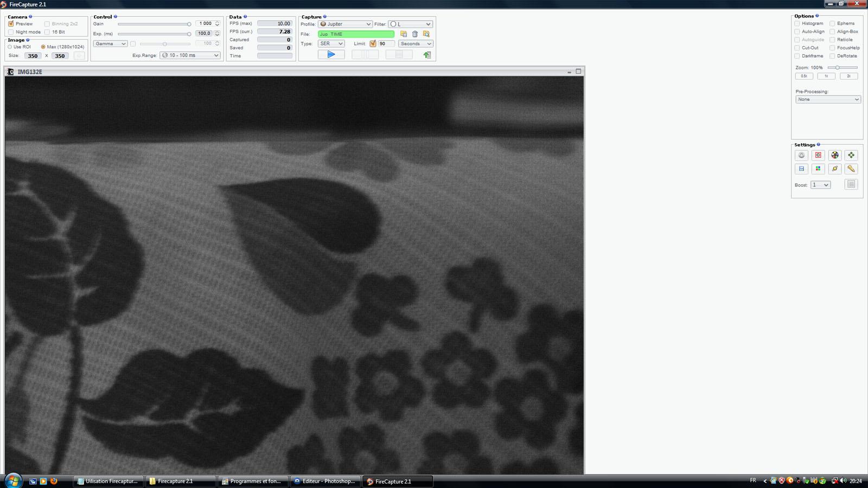868x488 pixels.
Task: Click the Settings panel help icon
Action: (819, 145)
